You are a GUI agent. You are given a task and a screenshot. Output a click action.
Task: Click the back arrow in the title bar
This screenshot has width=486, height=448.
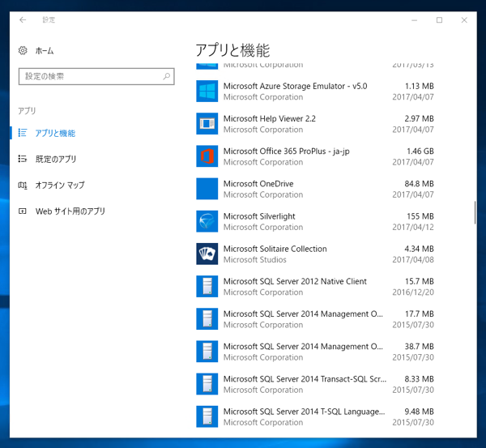pyautogui.click(x=23, y=19)
